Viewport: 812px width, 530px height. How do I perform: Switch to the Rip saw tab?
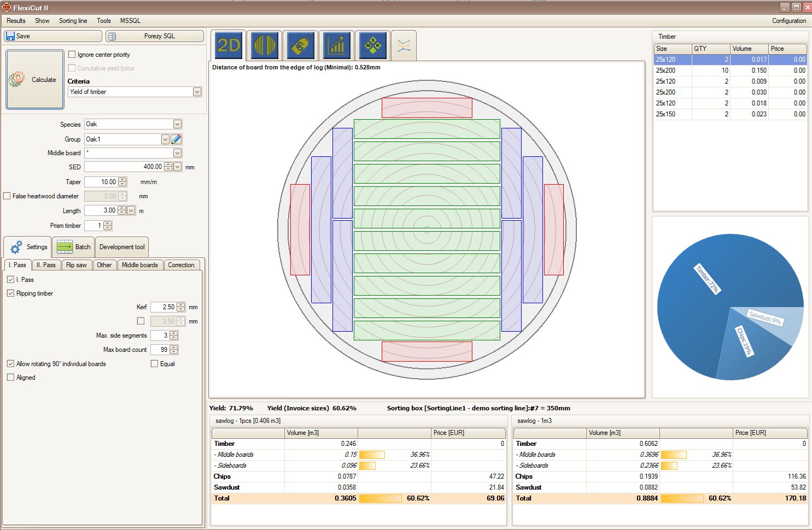coord(76,265)
